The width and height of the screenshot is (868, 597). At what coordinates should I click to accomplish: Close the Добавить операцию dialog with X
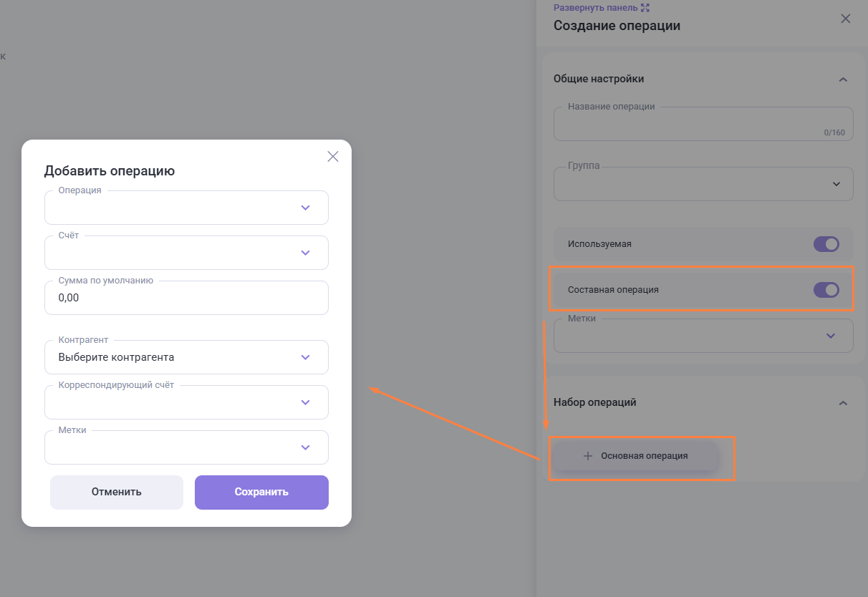(333, 157)
